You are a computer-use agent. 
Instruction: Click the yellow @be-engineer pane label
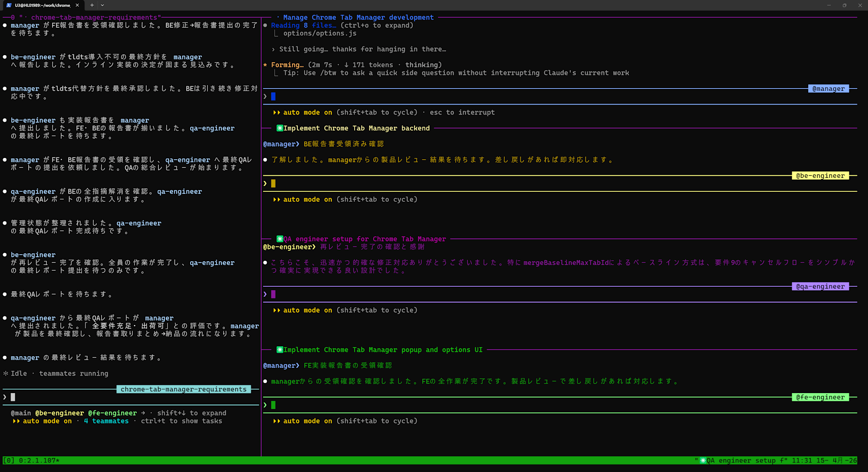[820, 176]
